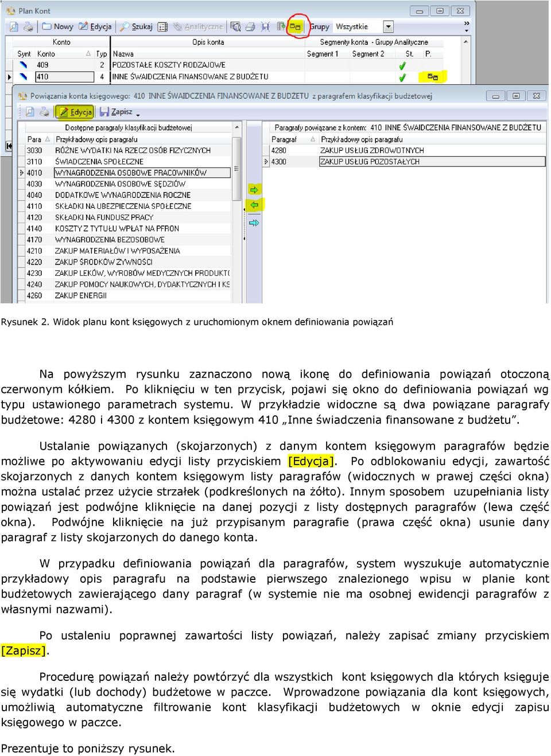The width and height of the screenshot is (551, 756).
Task: Select 4110 SKŁADKI NA UBEZPIECZENIA SPOŁECZNE
Action: tap(128, 206)
